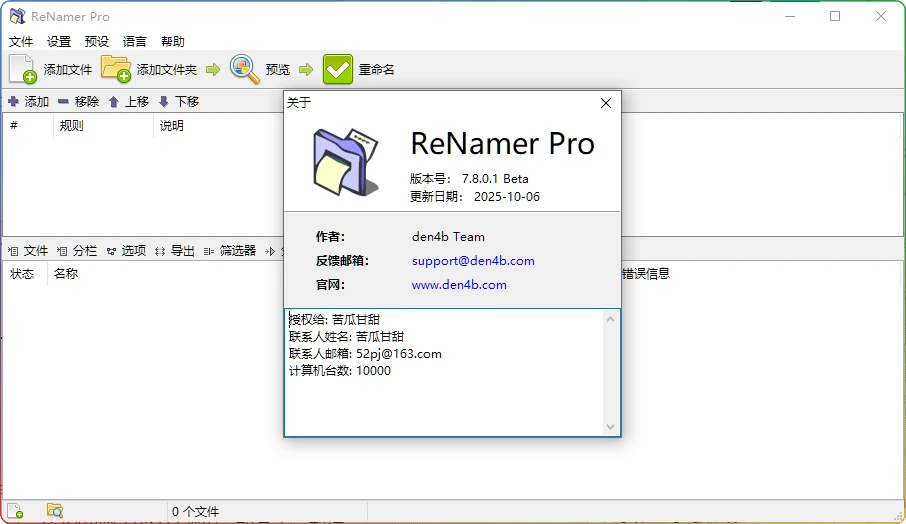Visit the www.den4b.com website link
This screenshot has height=524, width=906.
coord(459,285)
